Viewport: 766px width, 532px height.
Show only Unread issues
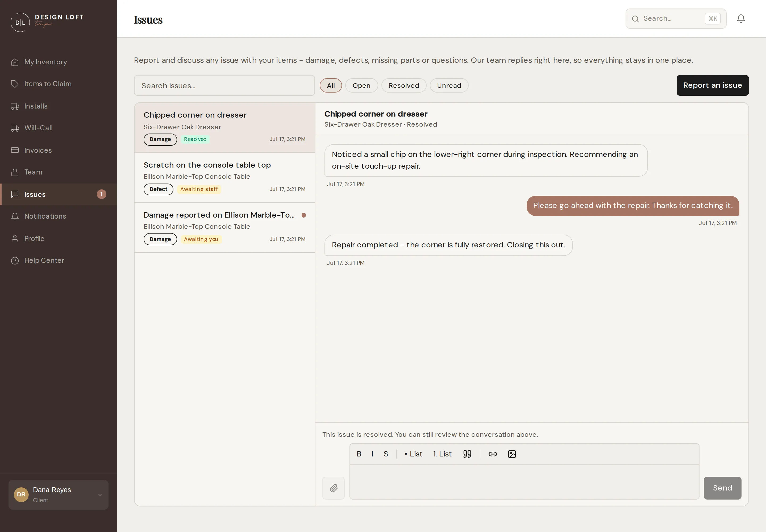pyautogui.click(x=449, y=85)
